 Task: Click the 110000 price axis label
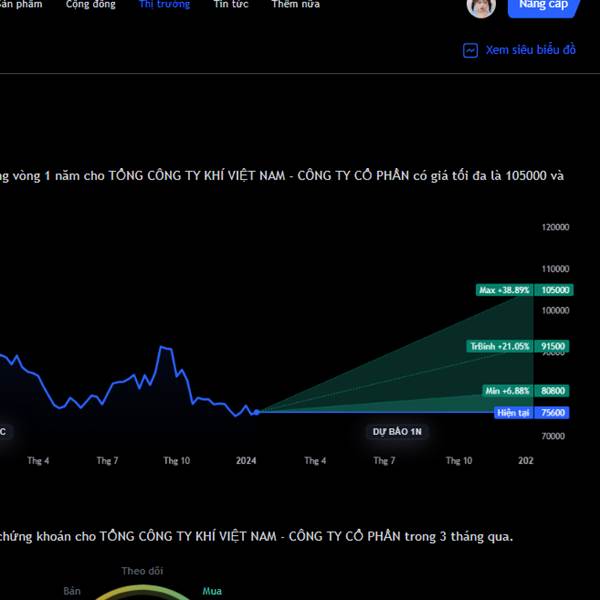555,269
